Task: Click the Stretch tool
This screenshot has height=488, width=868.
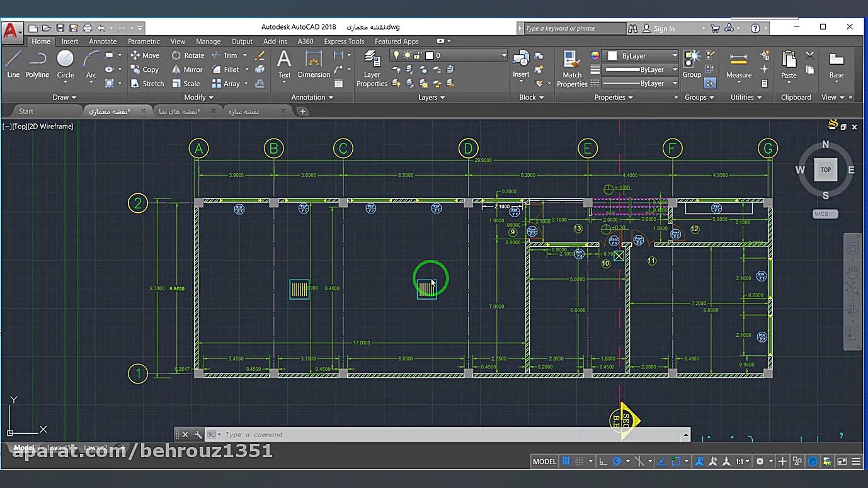Action: coord(147,83)
